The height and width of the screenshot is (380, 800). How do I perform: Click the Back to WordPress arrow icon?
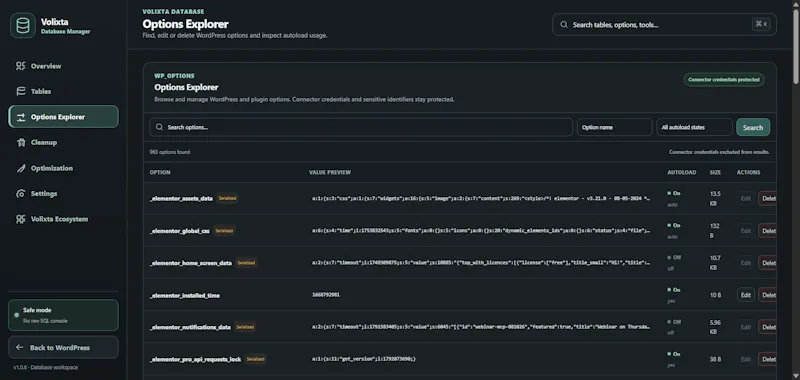20,347
